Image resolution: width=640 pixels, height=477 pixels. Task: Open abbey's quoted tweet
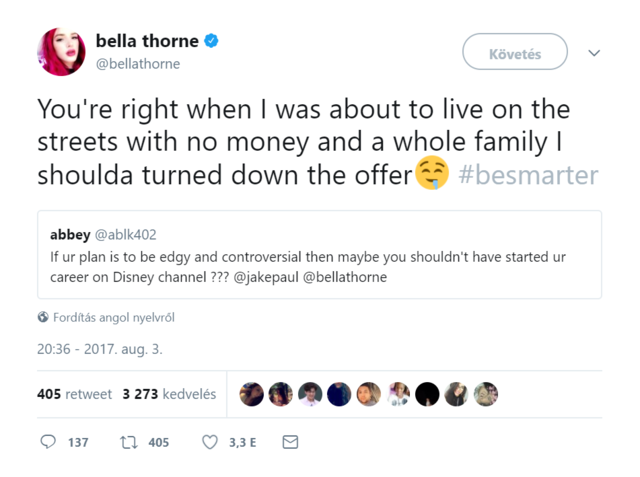click(320, 255)
